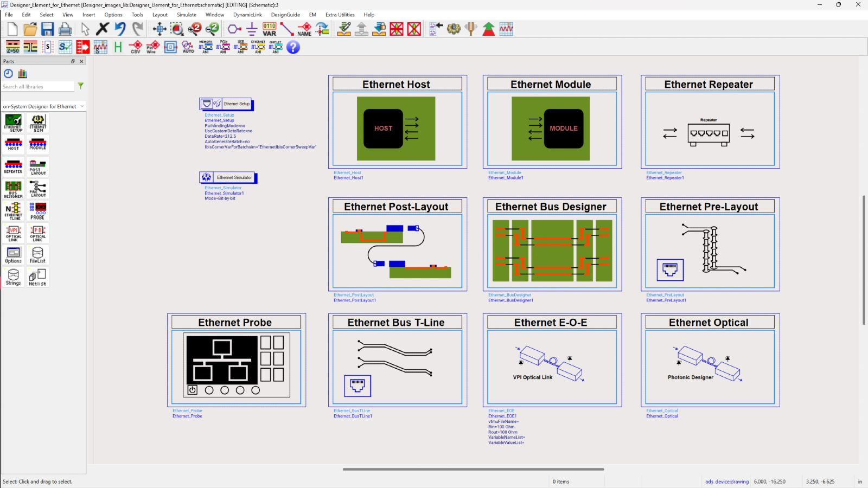The height and width of the screenshot is (488, 868).
Task: Open the Insert menu
Action: tap(88, 15)
